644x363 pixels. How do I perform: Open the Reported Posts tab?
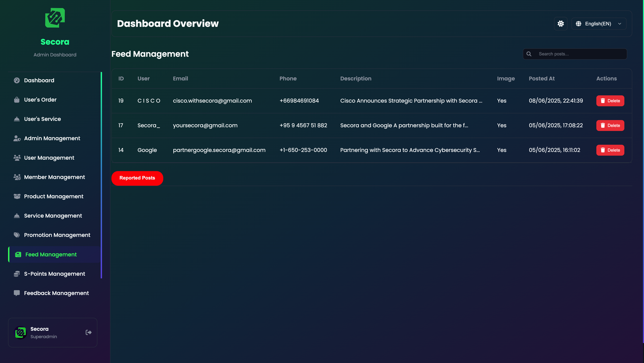click(137, 178)
